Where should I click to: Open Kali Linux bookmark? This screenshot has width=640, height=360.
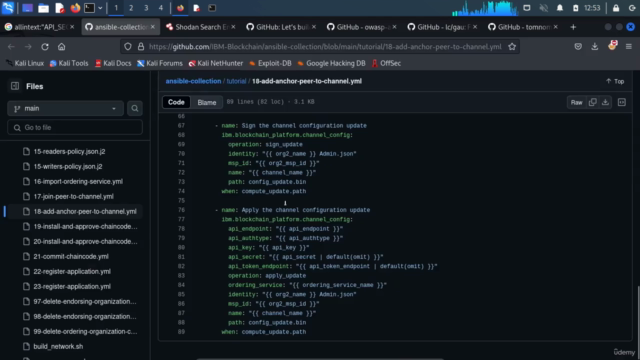click(25, 63)
